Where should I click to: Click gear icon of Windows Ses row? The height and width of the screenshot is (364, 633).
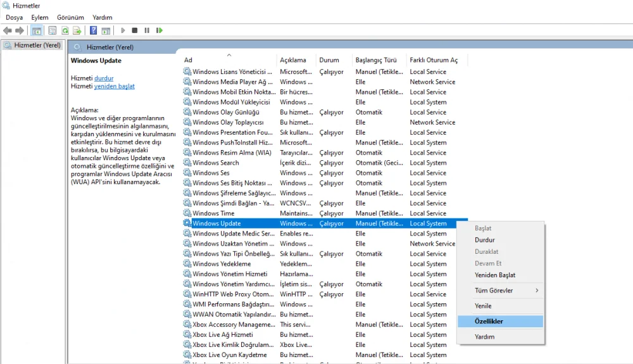click(187, 172)
